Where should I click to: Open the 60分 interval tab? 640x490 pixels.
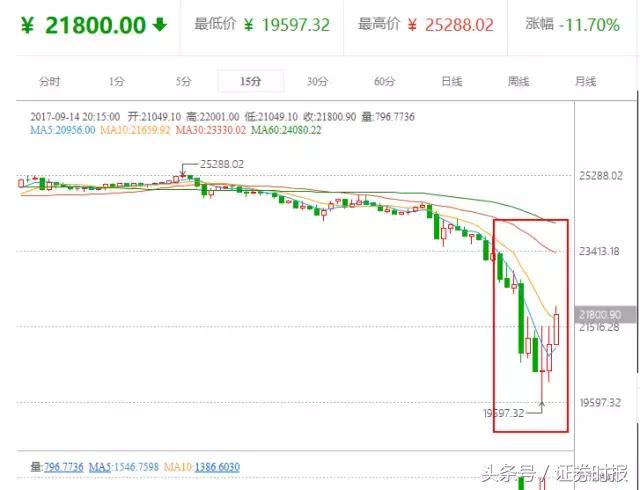pyautogui.click(x=384, y=81)
